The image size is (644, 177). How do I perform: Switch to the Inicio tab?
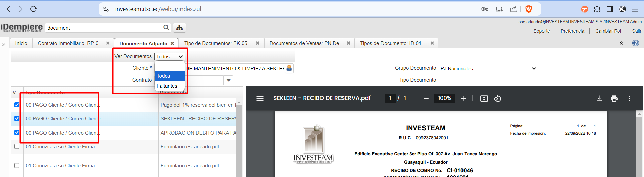click(x=21, y=43)
